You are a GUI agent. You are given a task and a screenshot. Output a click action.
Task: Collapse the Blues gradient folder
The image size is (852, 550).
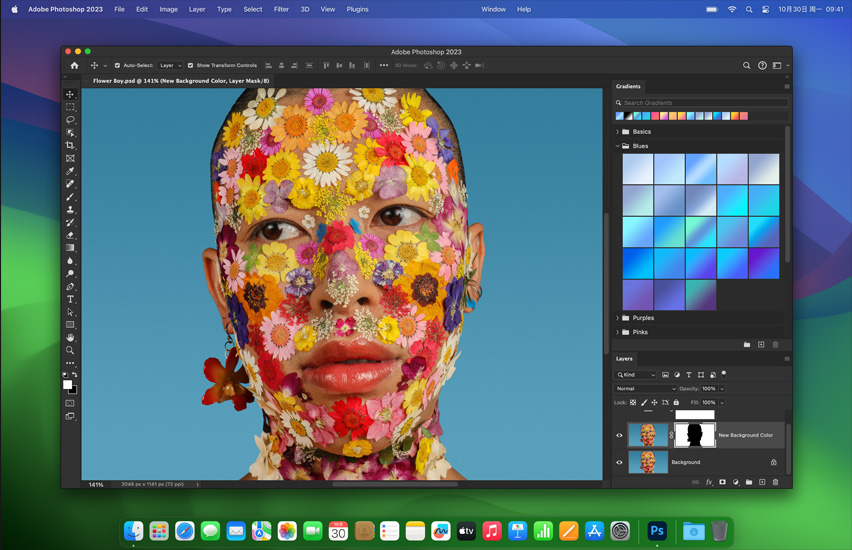[617, 146]
